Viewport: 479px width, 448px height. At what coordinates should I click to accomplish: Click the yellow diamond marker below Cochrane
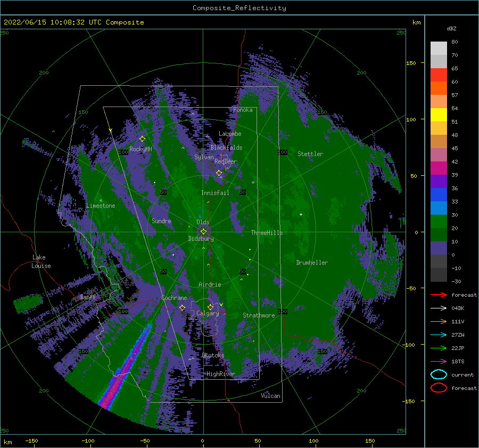click(183, 307)
